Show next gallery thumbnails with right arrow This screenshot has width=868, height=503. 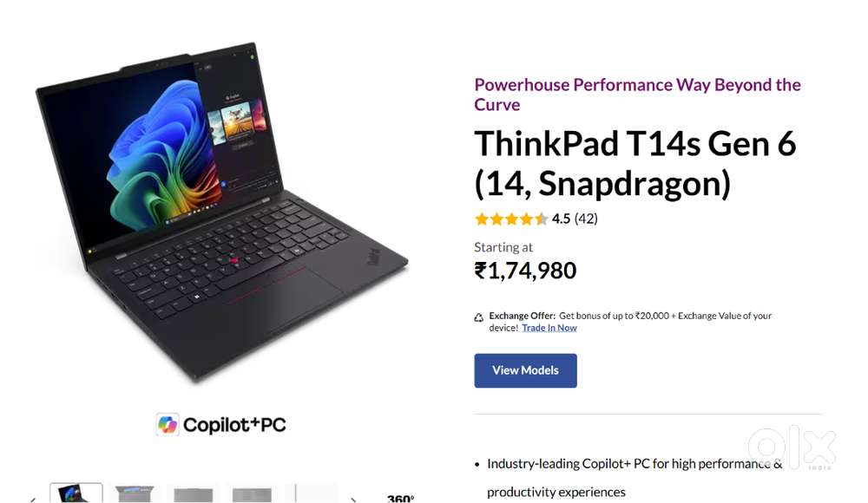[353, 500]
